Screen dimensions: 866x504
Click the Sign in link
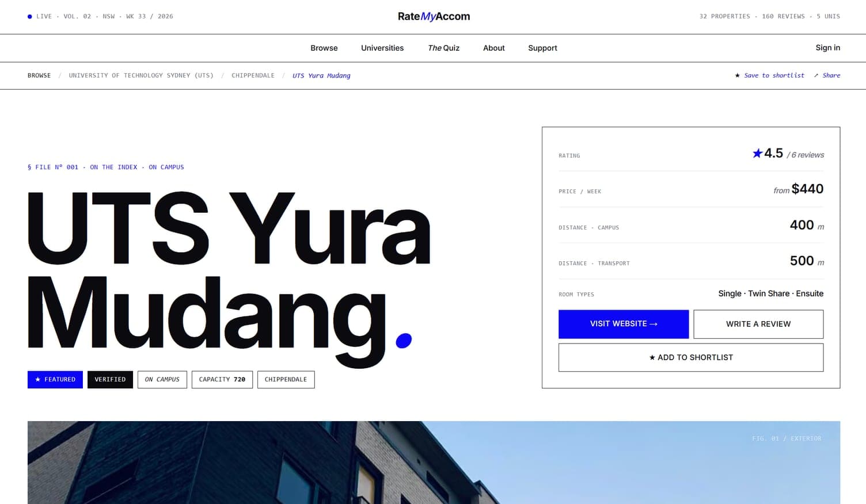coord(827,47)
